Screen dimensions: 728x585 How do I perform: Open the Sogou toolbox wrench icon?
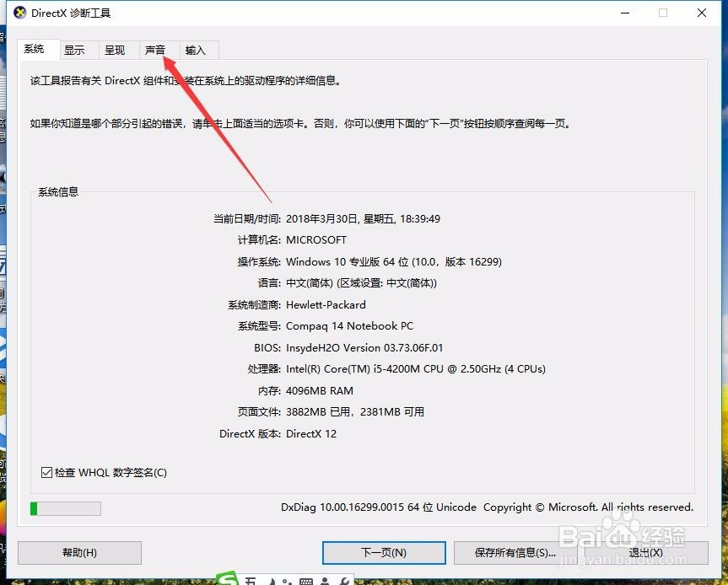tap(343, 580)
